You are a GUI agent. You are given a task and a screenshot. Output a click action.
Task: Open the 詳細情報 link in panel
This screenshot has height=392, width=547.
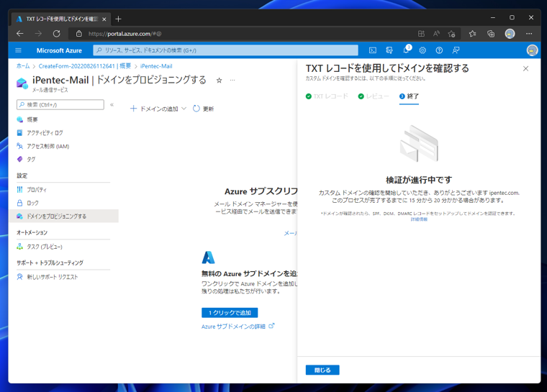[419, 219]
